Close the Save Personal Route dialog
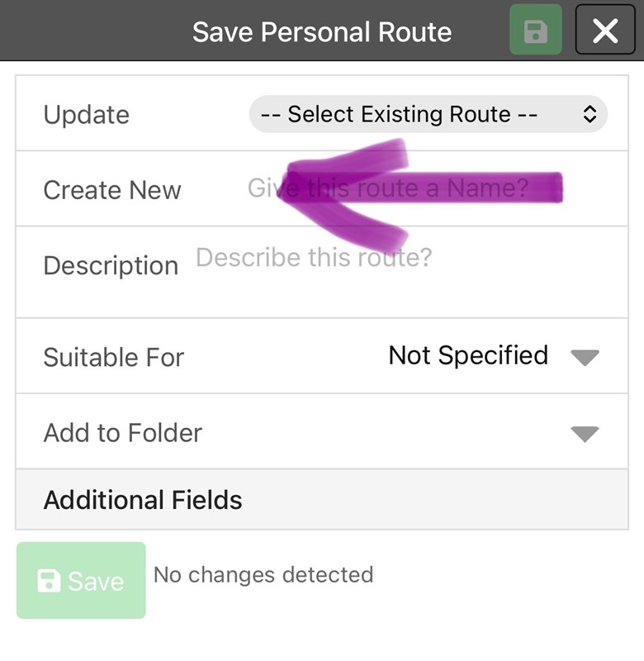Image resolution: width=644 pixels, height=661 pixels. pyautogui.click(x=605, y=32)
